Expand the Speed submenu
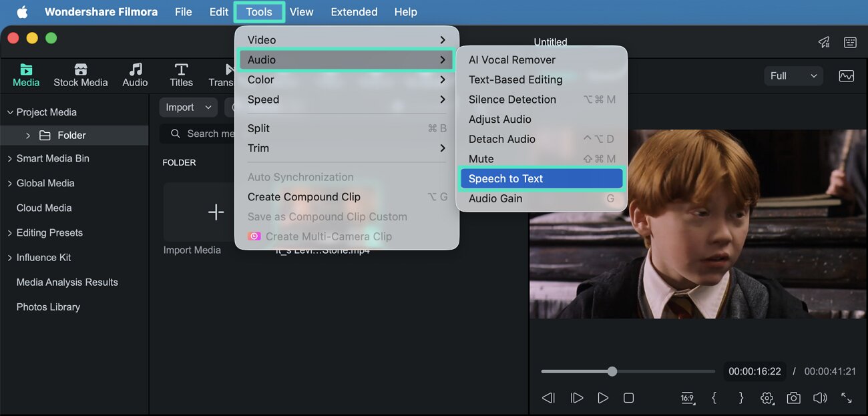This screenshot has height=416, width=868. click(x=347, y=99)
